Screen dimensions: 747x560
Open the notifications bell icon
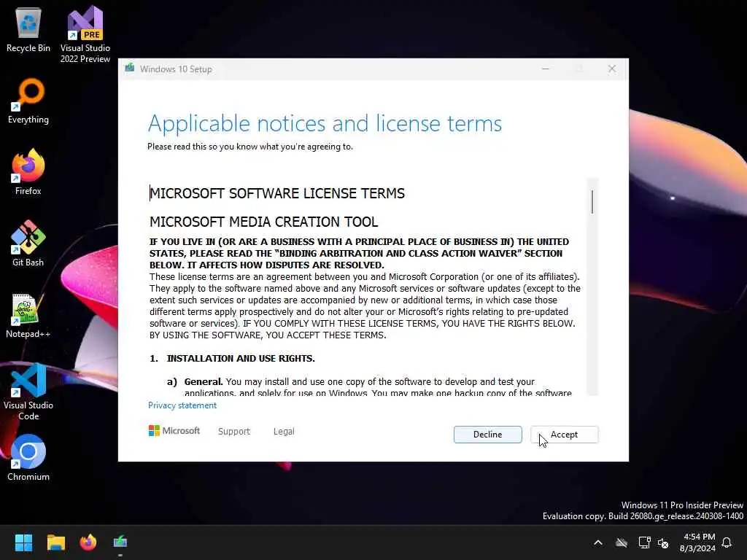pyautogui.click(x=727, y=542)
